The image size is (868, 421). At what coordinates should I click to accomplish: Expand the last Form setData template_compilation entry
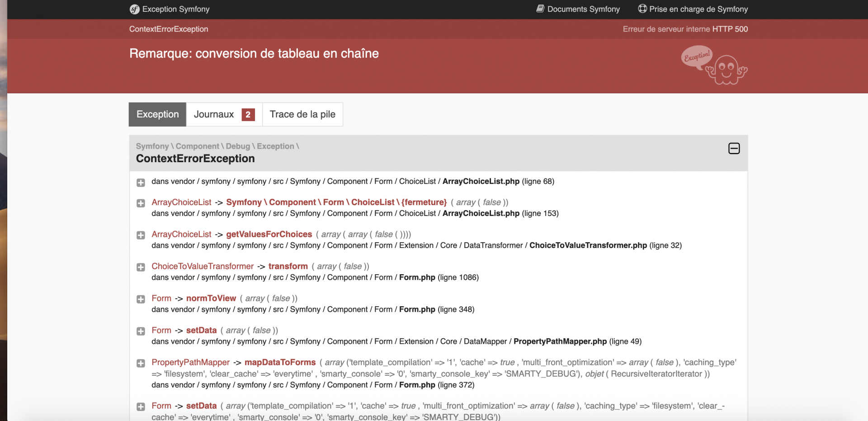click(x=141, y=407)
